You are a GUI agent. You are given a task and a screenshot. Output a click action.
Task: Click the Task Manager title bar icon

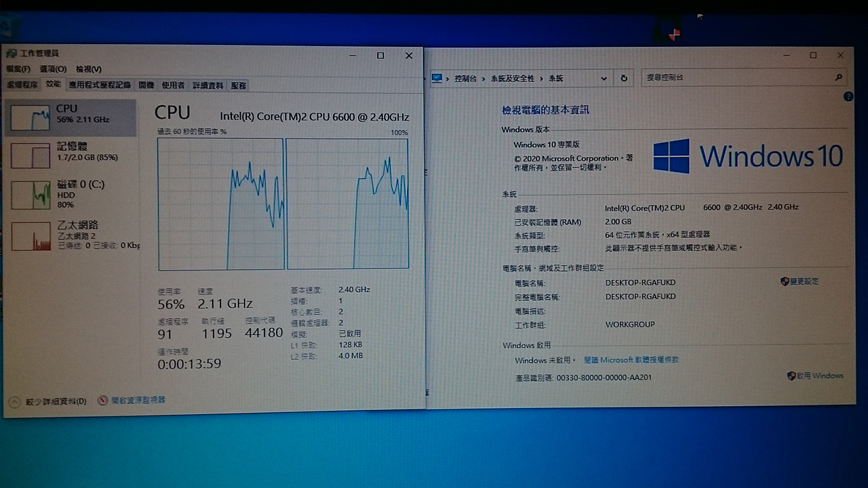(x=12, y=54)
